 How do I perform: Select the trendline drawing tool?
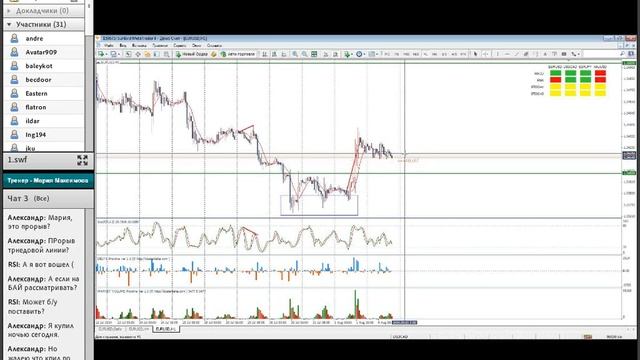517,54
